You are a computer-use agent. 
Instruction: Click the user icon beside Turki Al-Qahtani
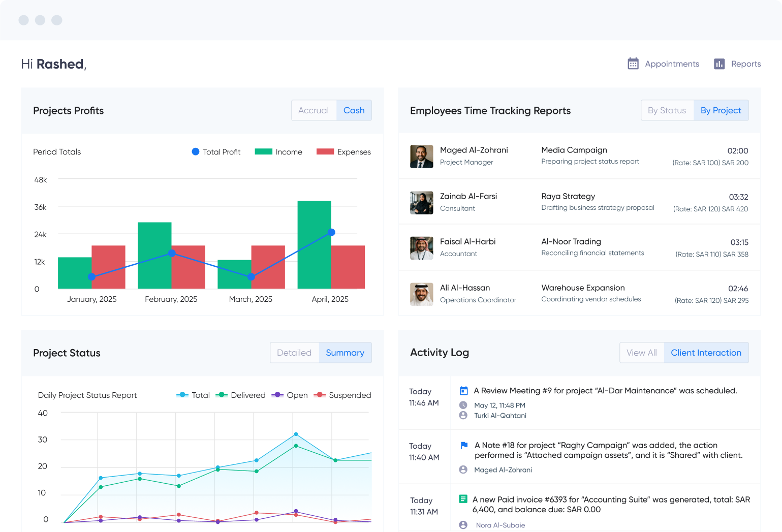click(463, 415)
